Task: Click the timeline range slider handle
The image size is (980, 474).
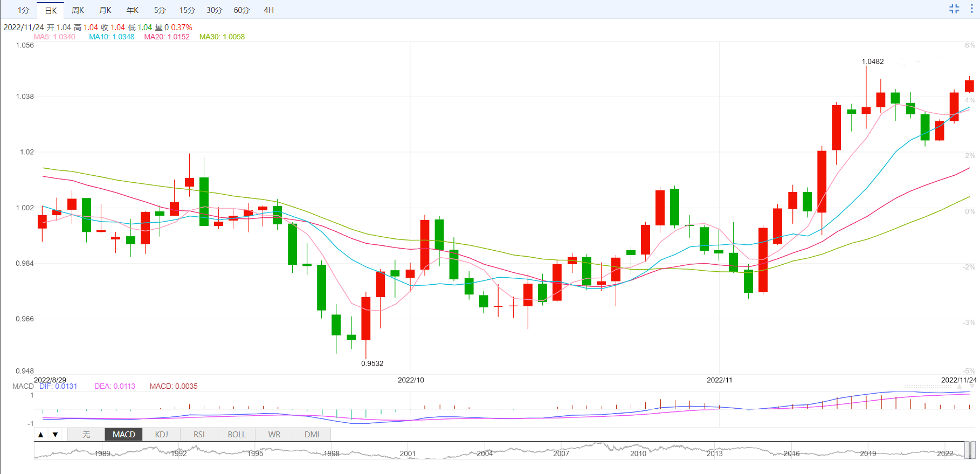Action: 970,450
